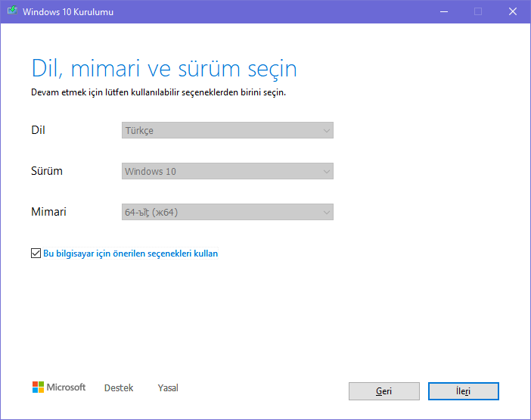Click the Geri button
This screenshot has height=420, width=531.
pyautogui.click(x=384, y=391)
